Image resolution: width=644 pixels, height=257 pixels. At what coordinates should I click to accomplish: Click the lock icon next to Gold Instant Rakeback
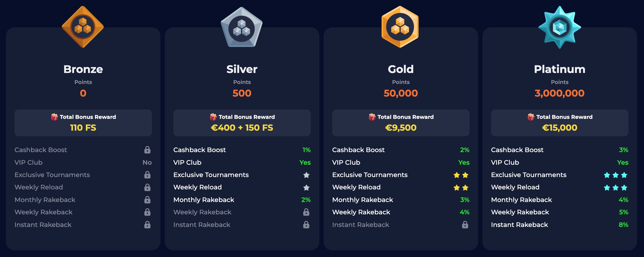[465, 225]
